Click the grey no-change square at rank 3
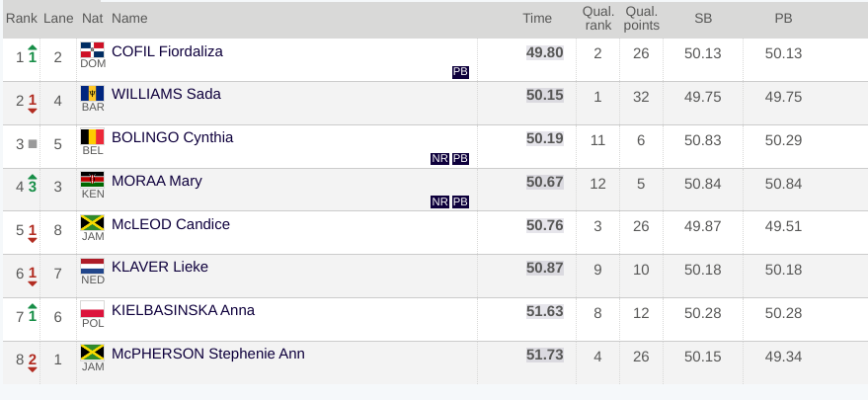Image resolution: width=868 pixels, height=400 pixels. pos(33,144)
